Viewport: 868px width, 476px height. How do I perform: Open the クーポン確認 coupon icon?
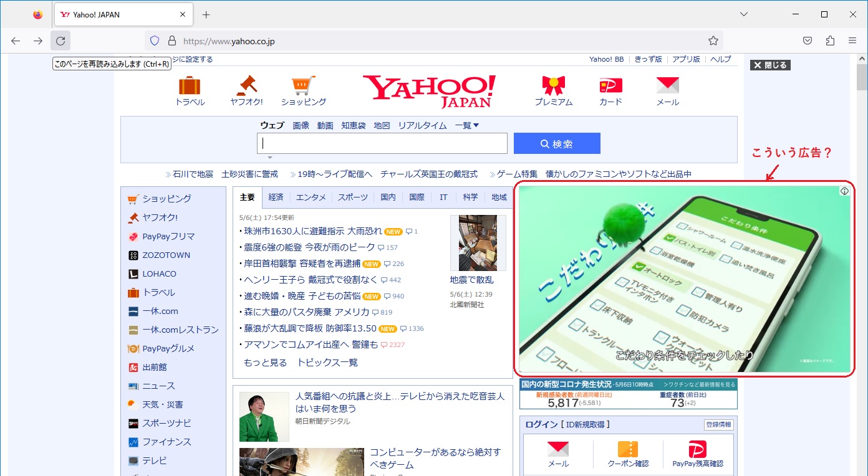(x=628, y=449)
